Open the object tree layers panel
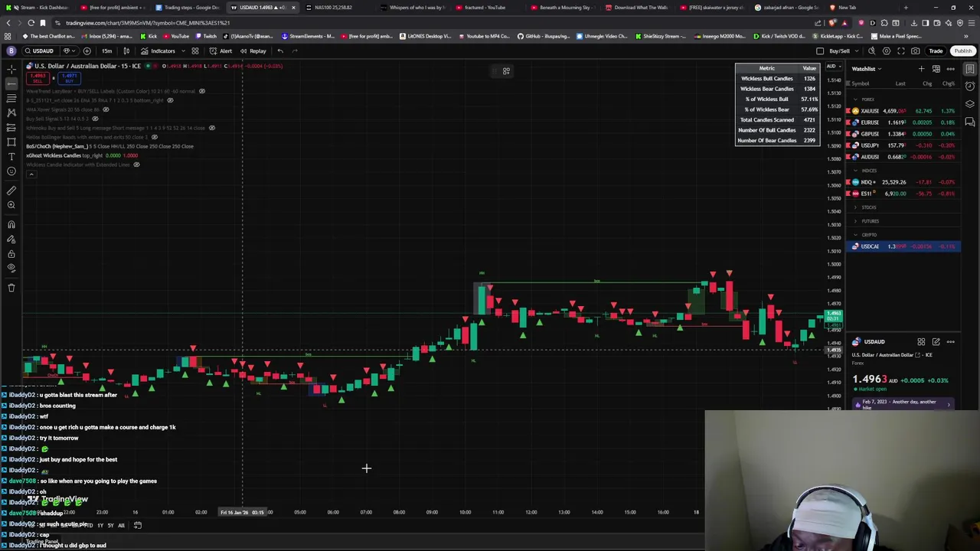Screen dimensions: 980x551 pos(970,104)
